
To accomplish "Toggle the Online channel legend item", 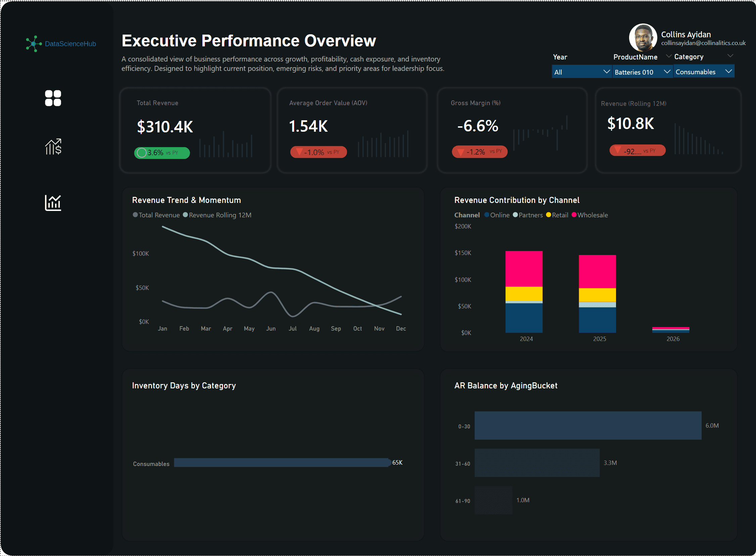I will pyautogui.click(x=497, y=215).
